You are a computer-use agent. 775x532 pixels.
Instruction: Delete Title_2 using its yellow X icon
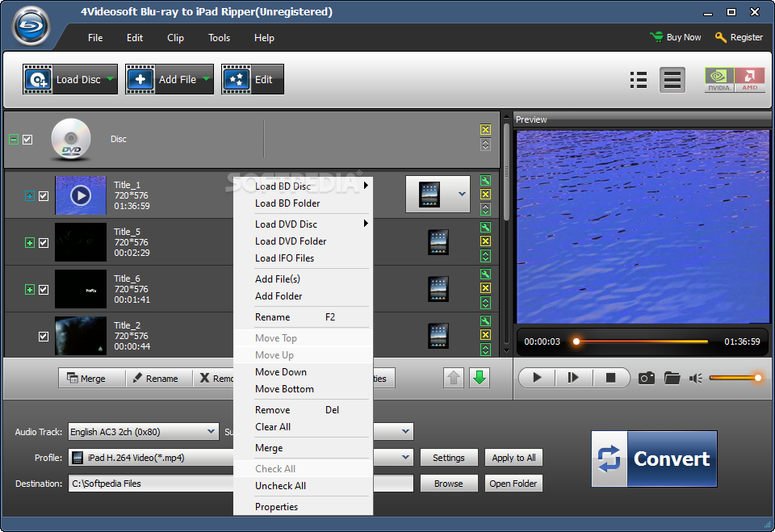pos(485,335)
